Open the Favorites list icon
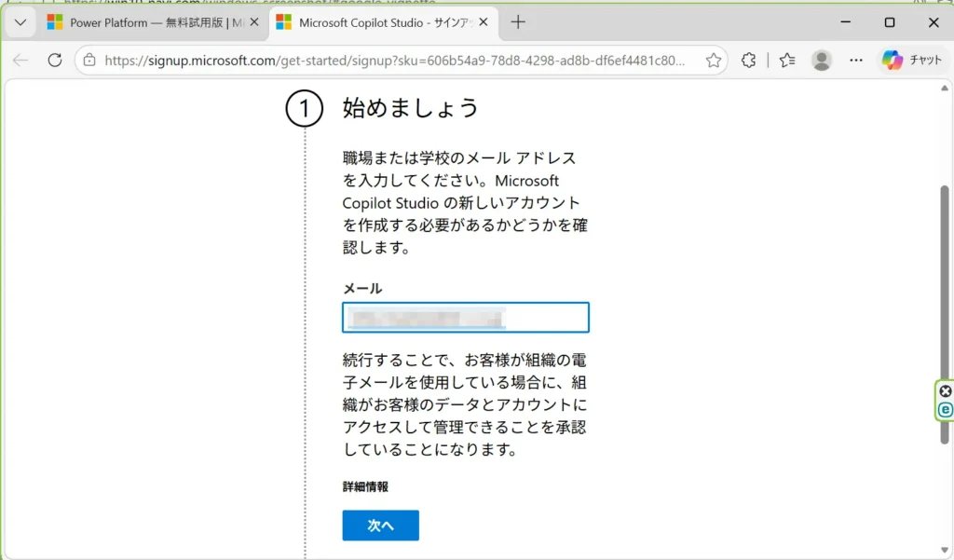The height and width of the screenshot is (560, 954). pos(787,61)
